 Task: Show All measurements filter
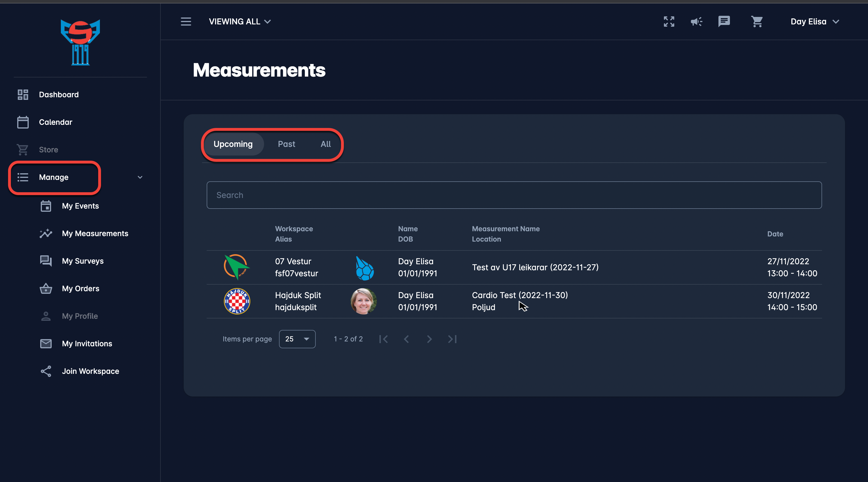pos(325,144)
